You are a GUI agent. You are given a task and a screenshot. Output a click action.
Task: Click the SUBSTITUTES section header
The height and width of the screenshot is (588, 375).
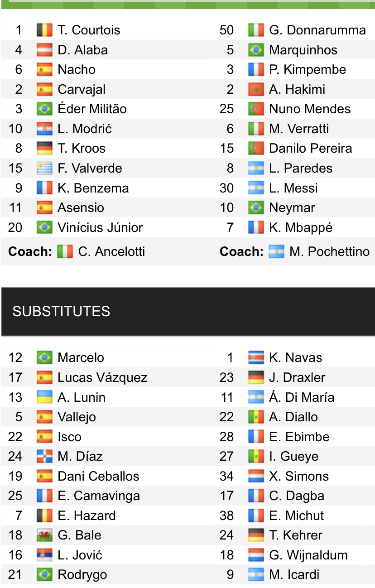(x=61, y=311)
